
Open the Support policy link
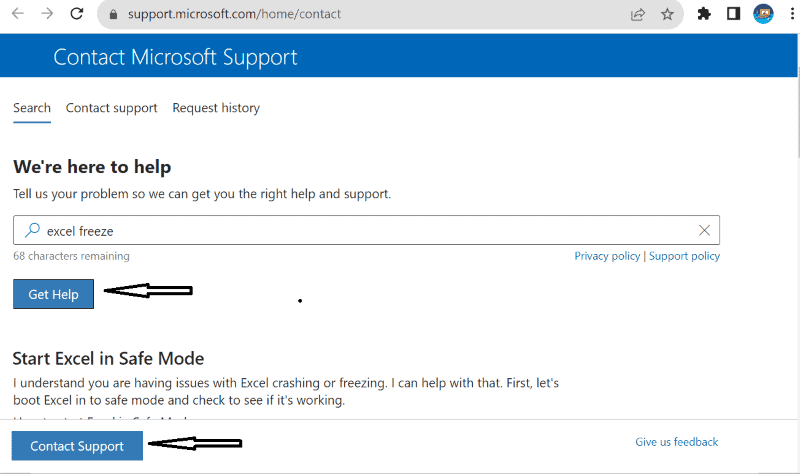click(x=684, y=256)
